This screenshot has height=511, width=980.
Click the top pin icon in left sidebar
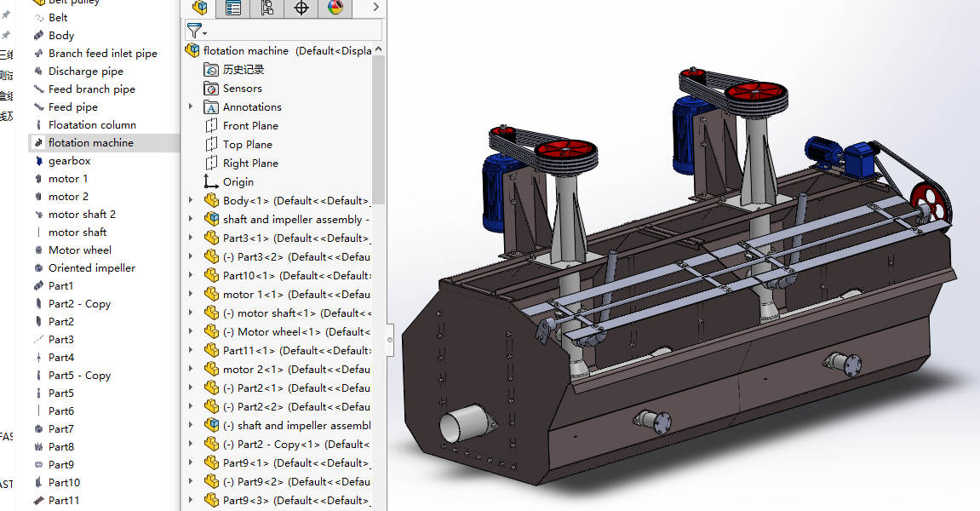click(6, 15)
